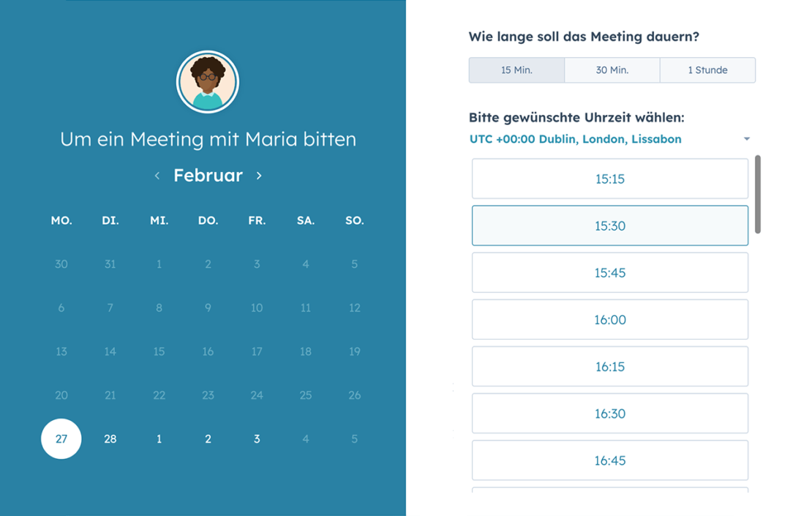Choose March 3, the Friday in the bottom calendar row
812x516 pixels.
(257, 439)
